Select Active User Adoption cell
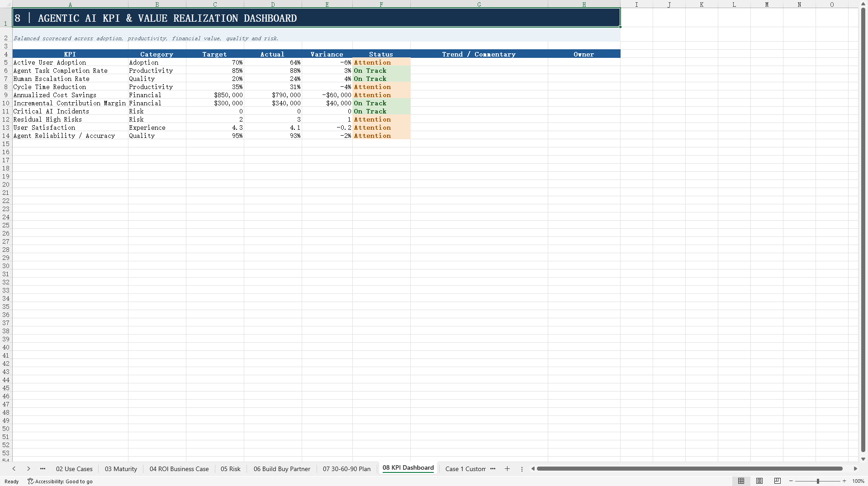Screen dimensions: 868x486 pyautogui.click(x=70, y=62)
